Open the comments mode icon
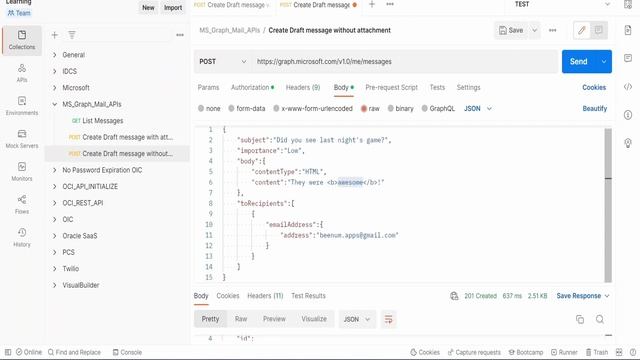 [x=599, y=30]
